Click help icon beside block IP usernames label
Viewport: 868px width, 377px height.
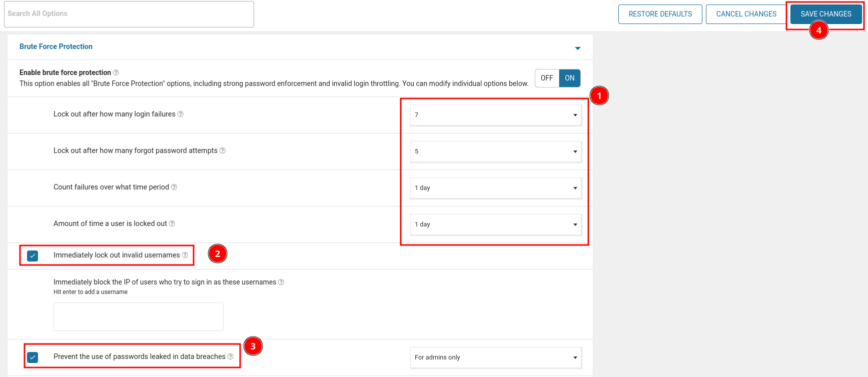tap(281, 282)
